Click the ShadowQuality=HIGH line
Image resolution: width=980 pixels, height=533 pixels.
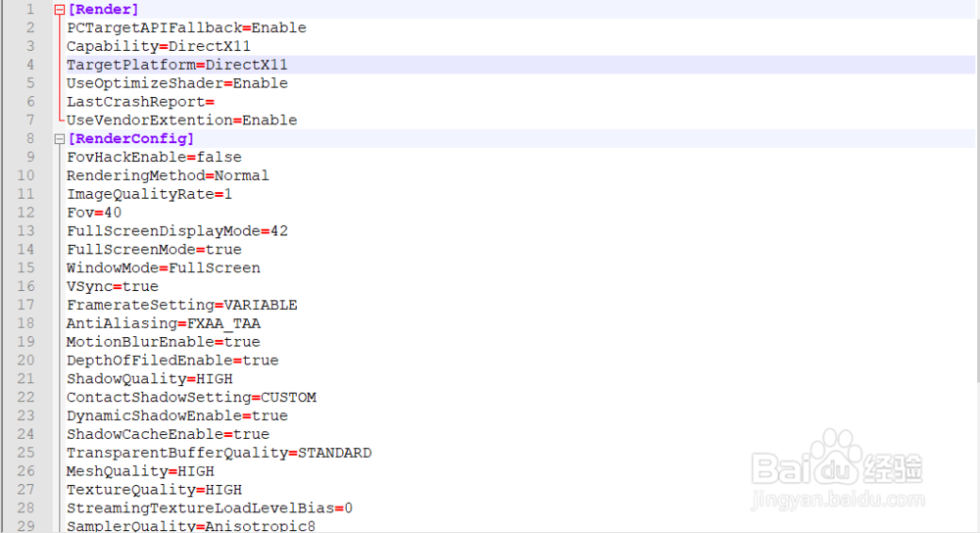[150, 378]
